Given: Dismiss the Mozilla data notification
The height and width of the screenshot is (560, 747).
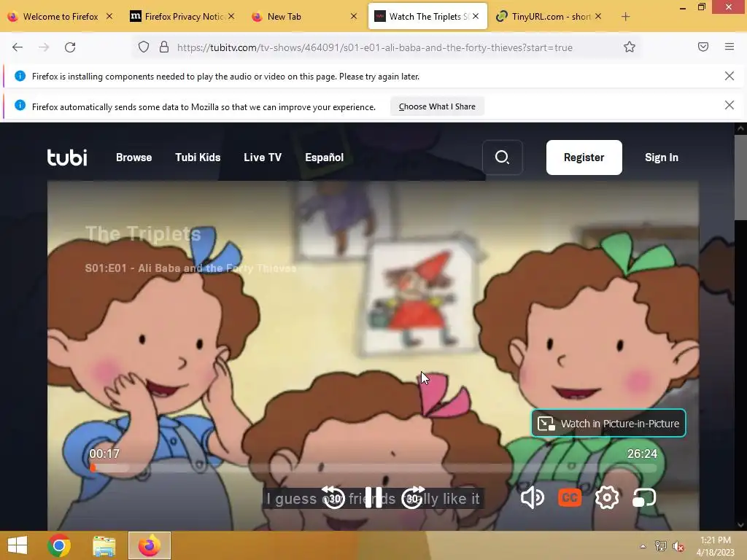Looking at the screenshot, I should pos(729,105).
